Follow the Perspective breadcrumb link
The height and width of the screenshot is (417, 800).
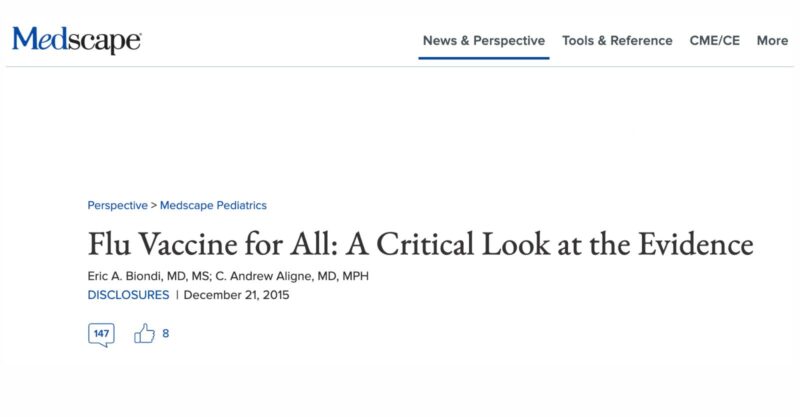point(117,205)
